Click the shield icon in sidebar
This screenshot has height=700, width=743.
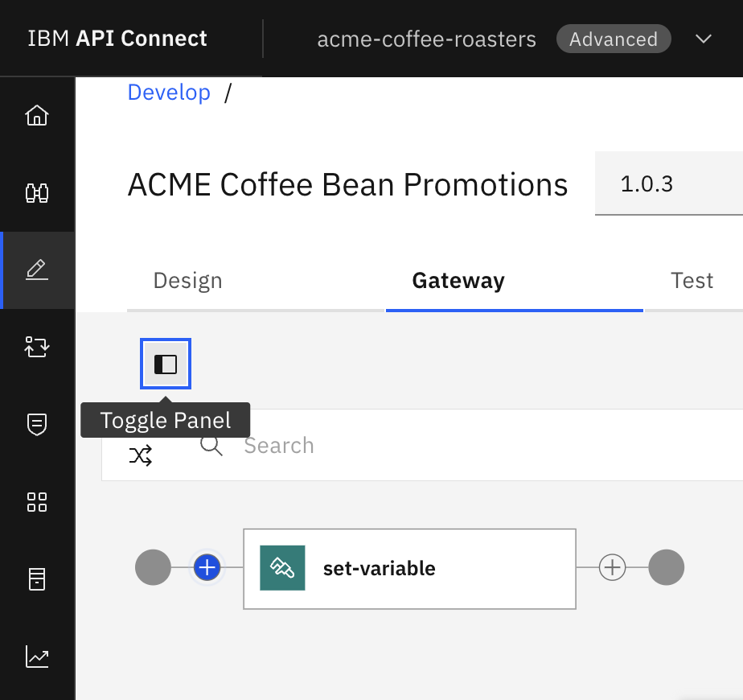[37, 424]
